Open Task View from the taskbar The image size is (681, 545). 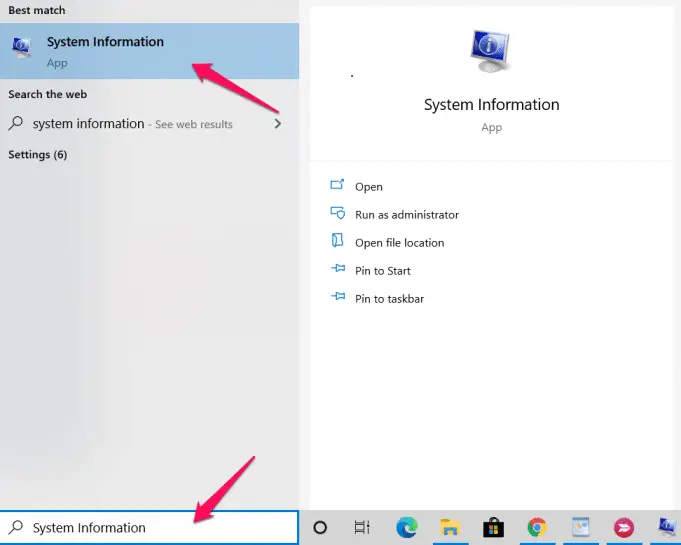point(363,528)
